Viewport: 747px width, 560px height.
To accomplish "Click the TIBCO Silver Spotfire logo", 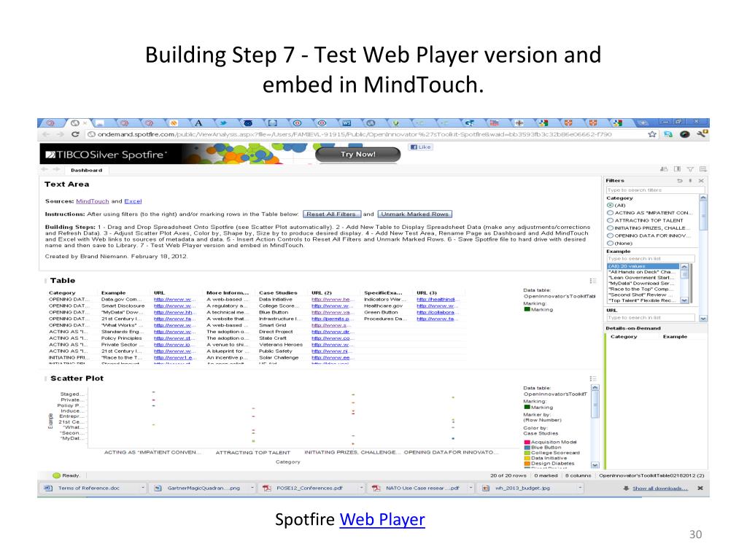I will 106,155.
